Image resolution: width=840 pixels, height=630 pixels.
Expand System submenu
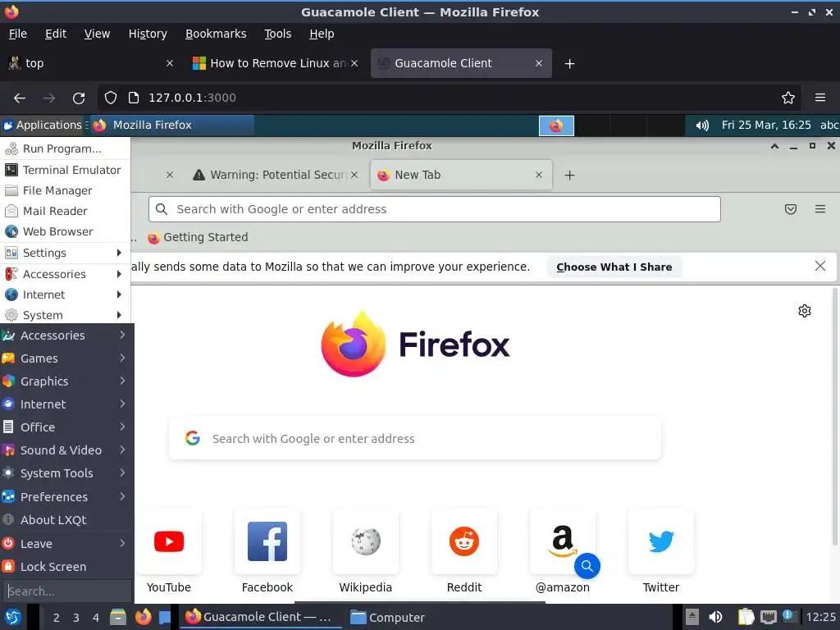(x=65, y=315)
